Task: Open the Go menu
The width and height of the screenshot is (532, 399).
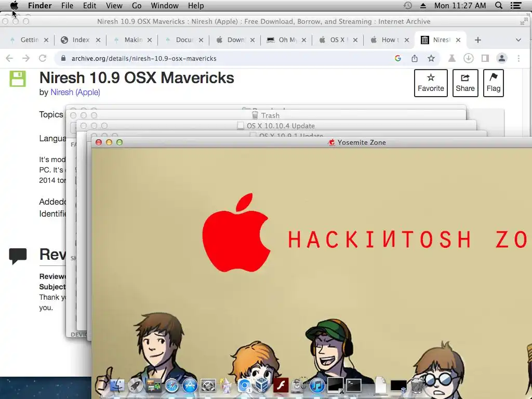Action: (137, 5)
